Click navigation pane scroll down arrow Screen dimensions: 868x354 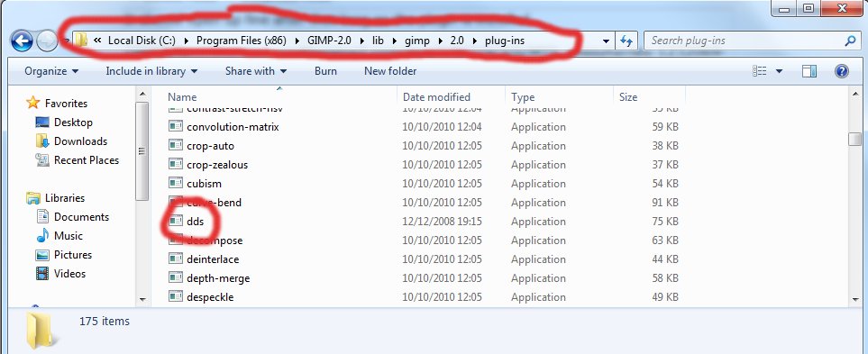[142, 299]
